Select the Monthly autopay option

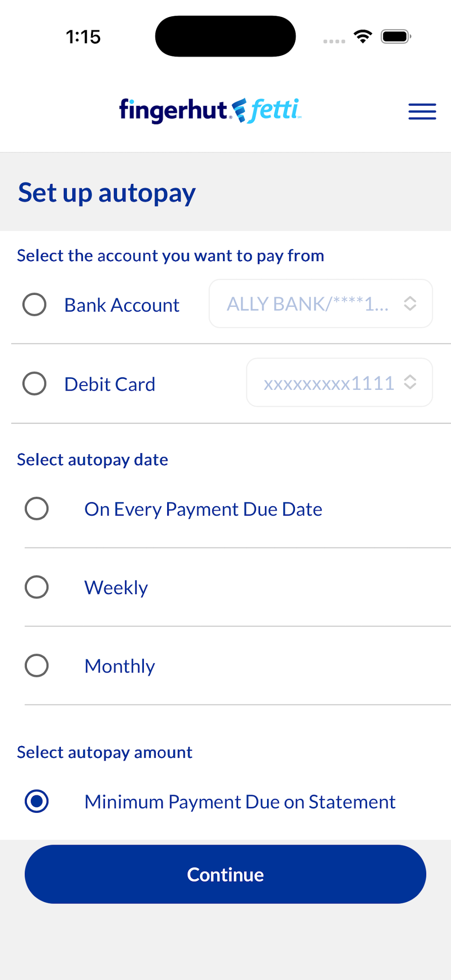[37, 666]
